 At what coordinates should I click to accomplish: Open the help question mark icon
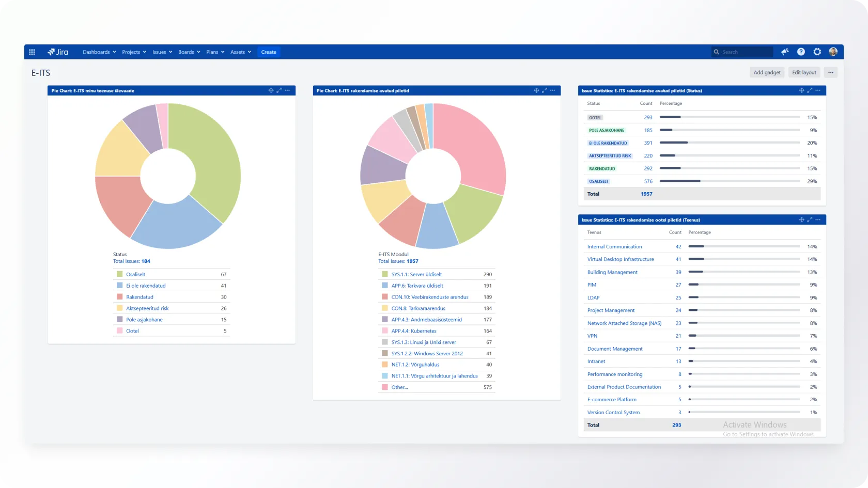(801, 52)
